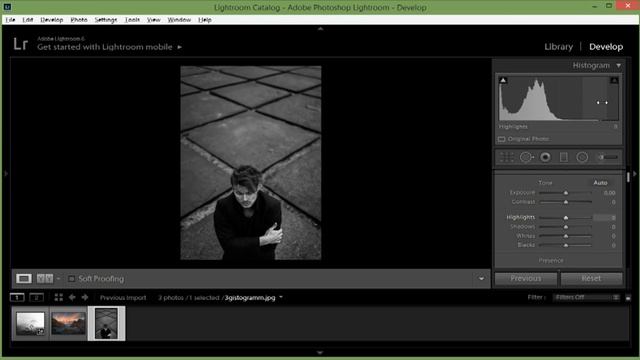Enable the Original Photo checkbox
640x360 pixels.
tap(502, 139)
